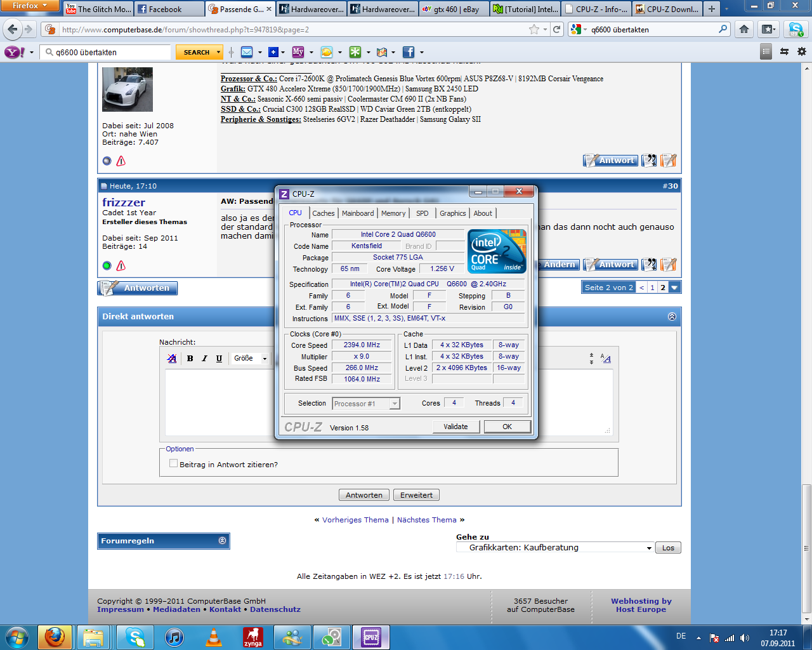812x650 pixels.
Task: Reload the page with refresh icon
Action: [557, 29]
